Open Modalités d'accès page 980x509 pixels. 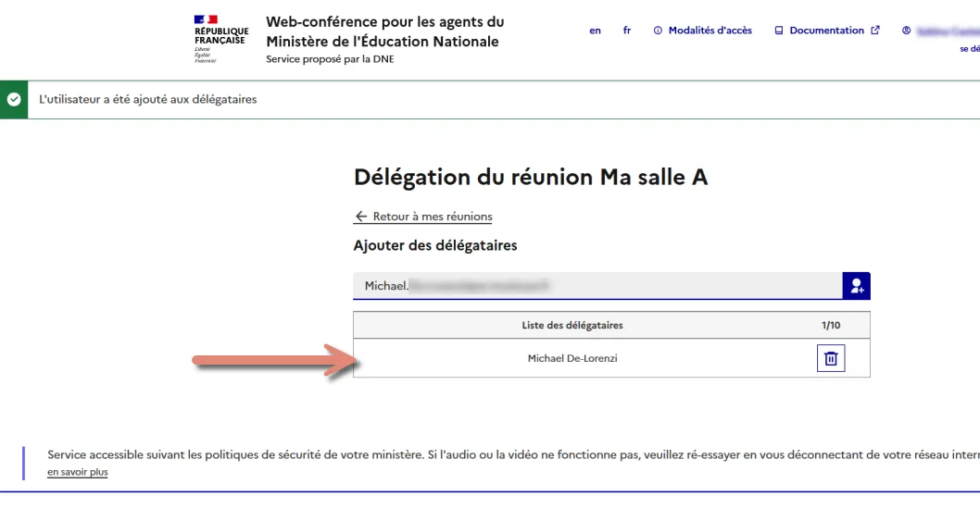(702, 30)
